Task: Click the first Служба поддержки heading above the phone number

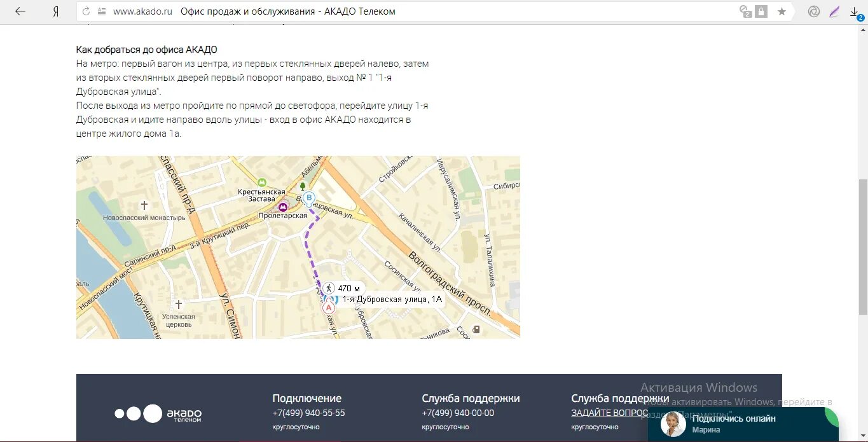Action: [471, 398]
